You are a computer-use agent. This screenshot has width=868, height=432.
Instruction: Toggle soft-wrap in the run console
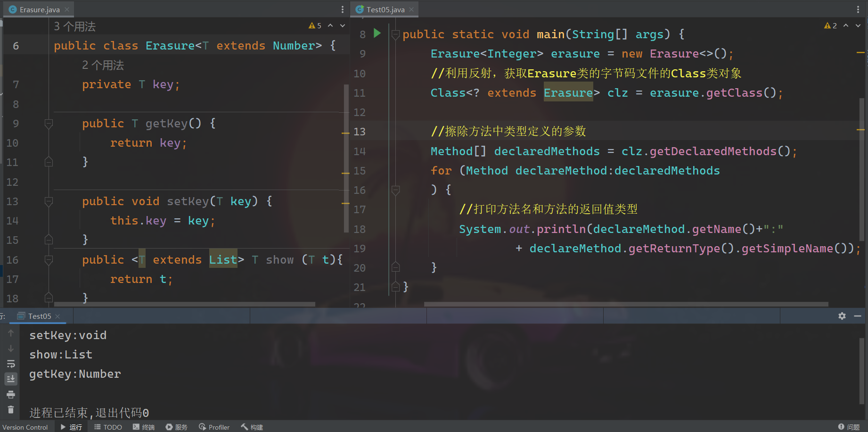[x=11, y=364]
